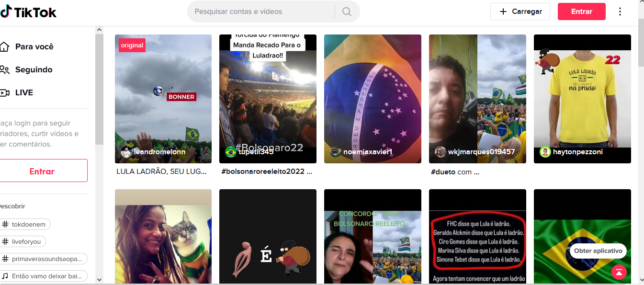Click the red Entrar button in header
Screen dimensions: 644x285
[582, 11]
